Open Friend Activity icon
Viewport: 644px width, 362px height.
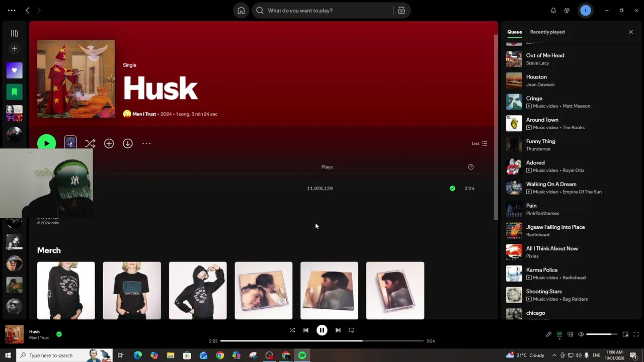(567, 11)
